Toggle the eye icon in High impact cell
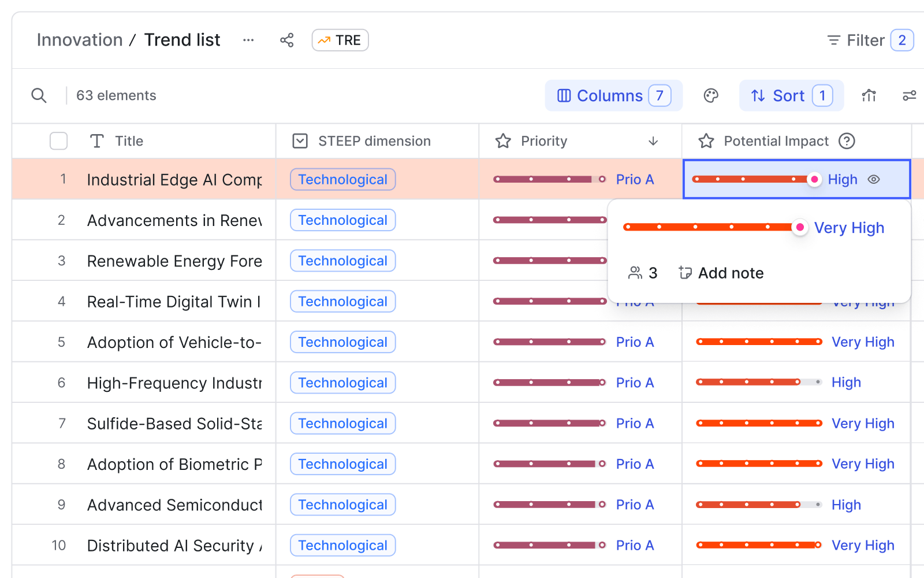The height and width of the screenshot is (578, 924). click(874, 180)
